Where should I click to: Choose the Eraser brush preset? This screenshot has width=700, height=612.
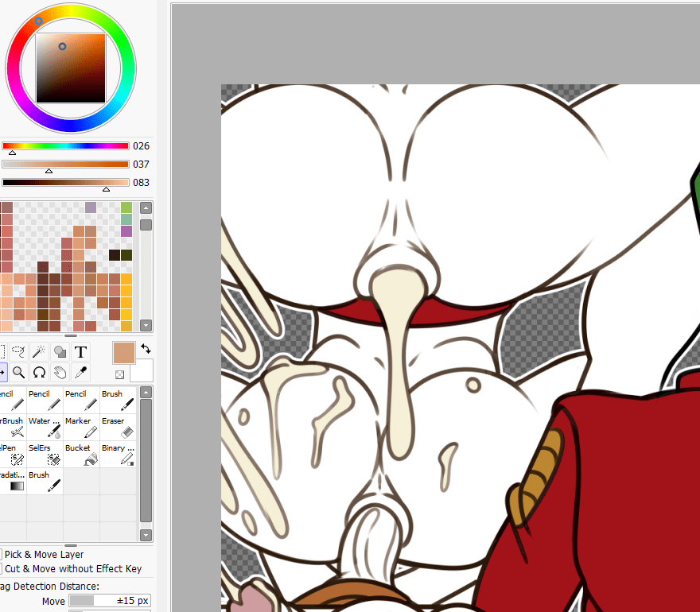(118, 428)
